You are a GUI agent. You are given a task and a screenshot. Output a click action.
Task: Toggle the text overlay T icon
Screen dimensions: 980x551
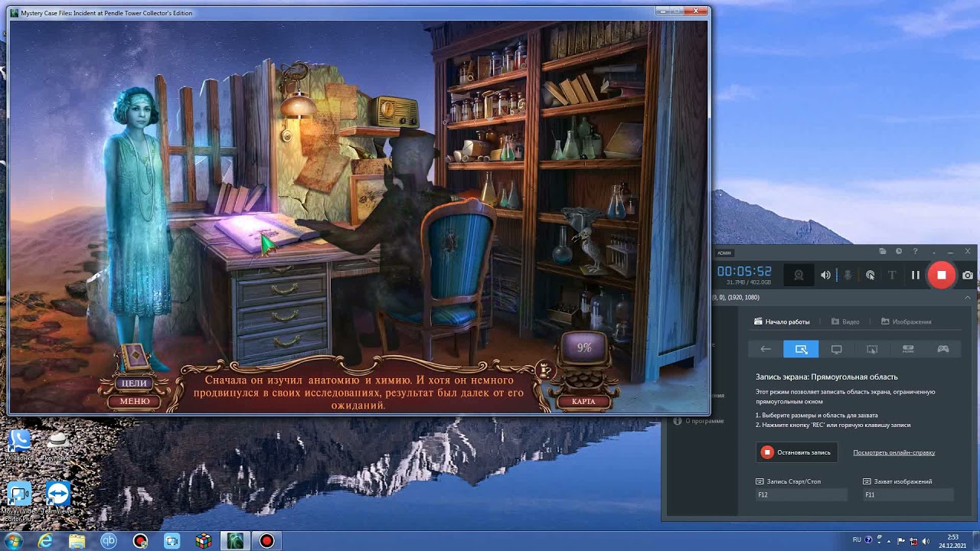pyautogui.click(x=892, y=275)
